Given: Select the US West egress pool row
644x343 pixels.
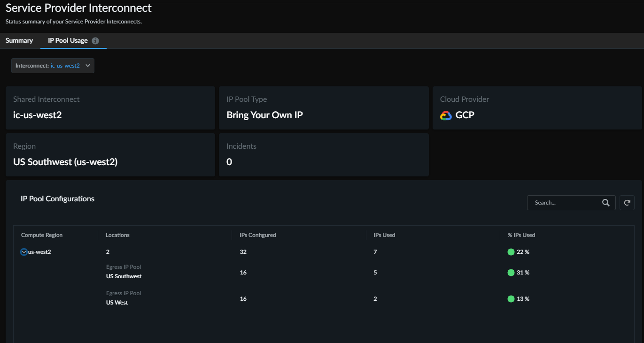Looking at the screenshot, I should [x=117, y=303].
